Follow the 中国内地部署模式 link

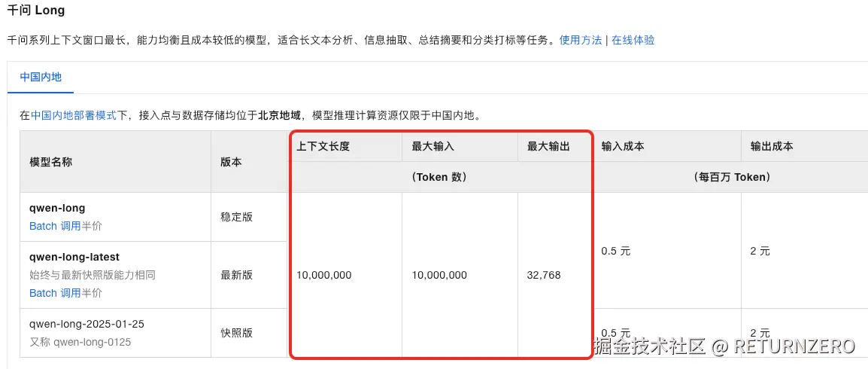(x=74, y=115)
